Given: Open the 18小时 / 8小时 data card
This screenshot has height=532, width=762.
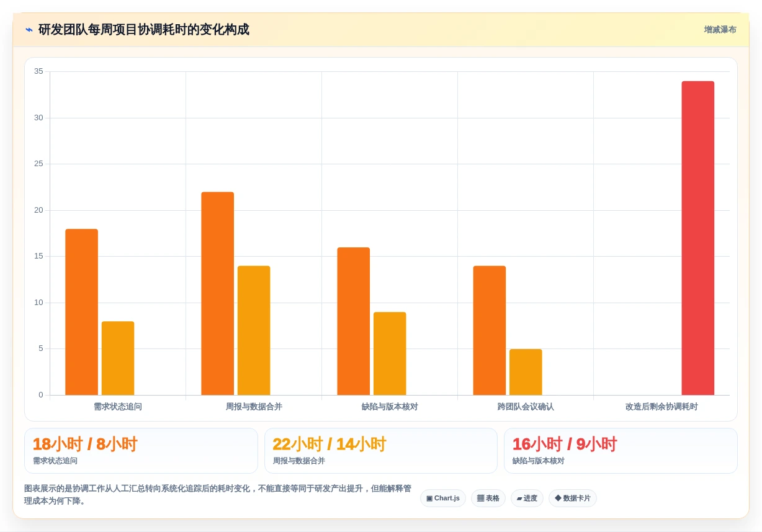Looking at the screenshot, I should coord(141,451).
